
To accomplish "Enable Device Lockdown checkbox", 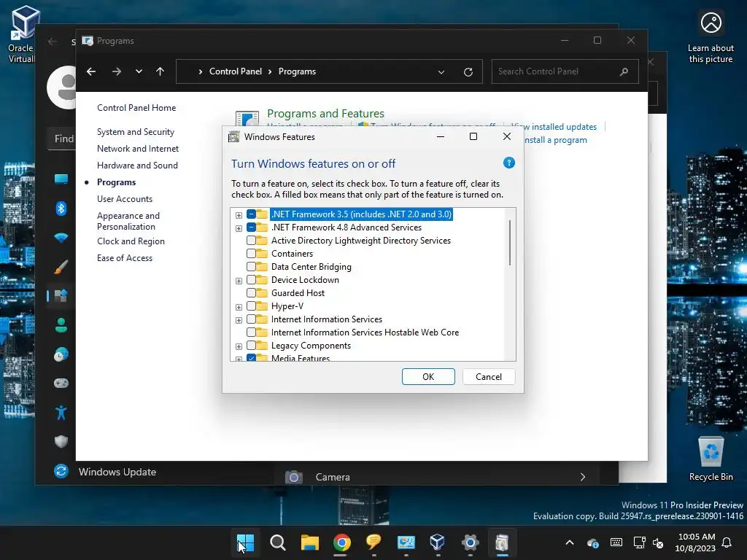I will (x=251, y=279).
